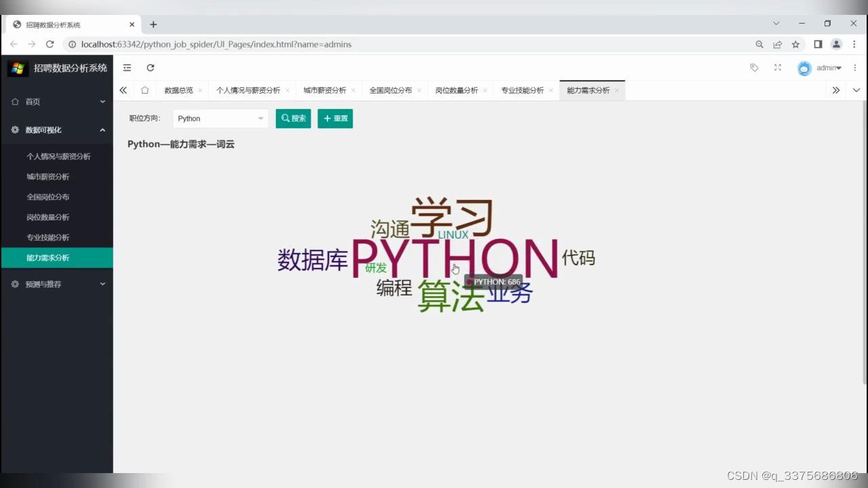Switch to the 岗位数量分析 tab
This screenshot has height=488, width=868.
click(456, 89)
